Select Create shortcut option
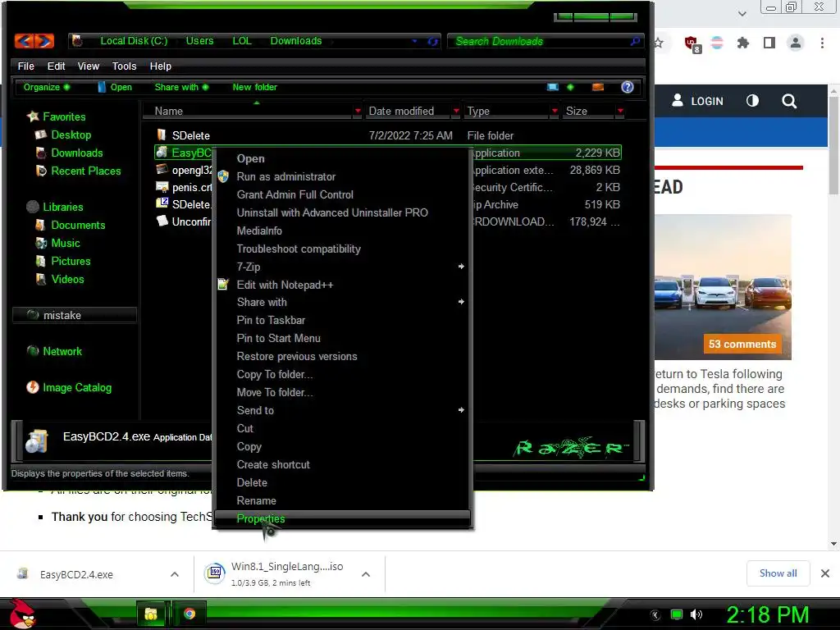The height and width of the screenshot is (630, 840). click(342, 464)
